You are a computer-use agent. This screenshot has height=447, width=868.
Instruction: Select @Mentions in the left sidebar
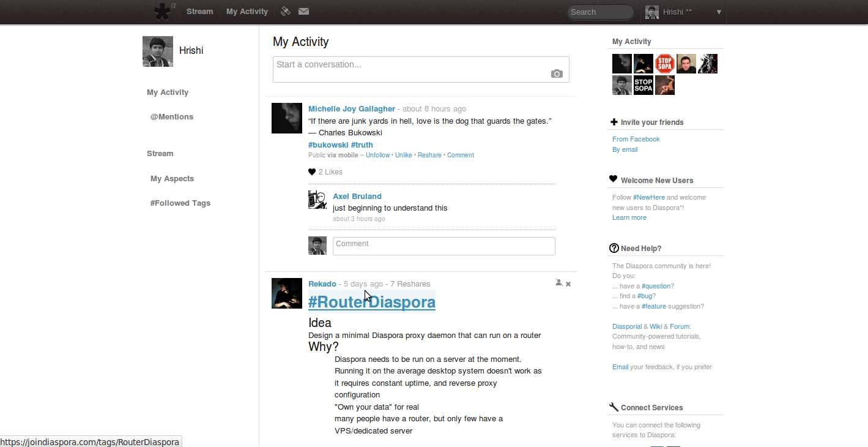172,116
